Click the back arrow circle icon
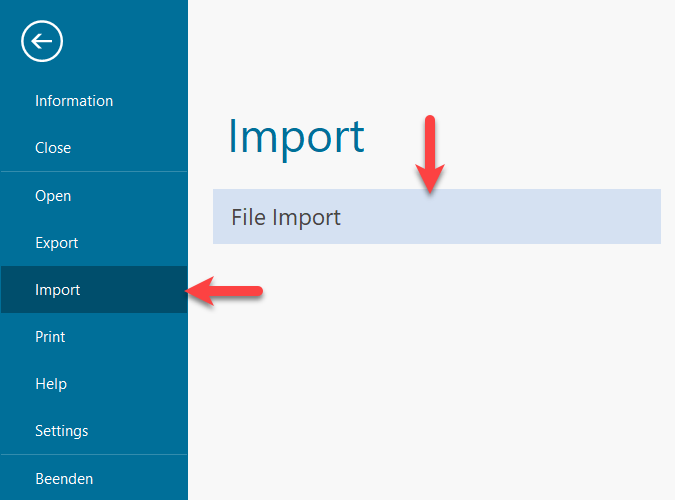 (42, 41)
